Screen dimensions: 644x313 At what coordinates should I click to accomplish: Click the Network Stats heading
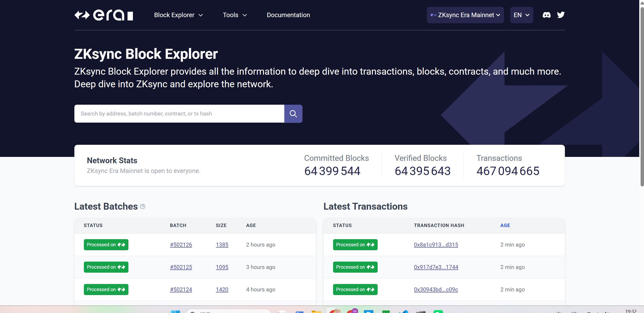[x=112, y=161]
